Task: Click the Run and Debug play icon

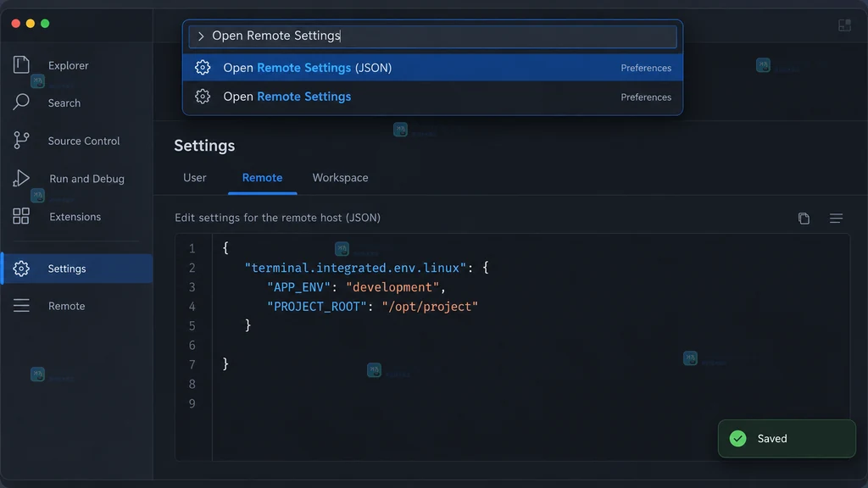Action: [x=21, y=178]
